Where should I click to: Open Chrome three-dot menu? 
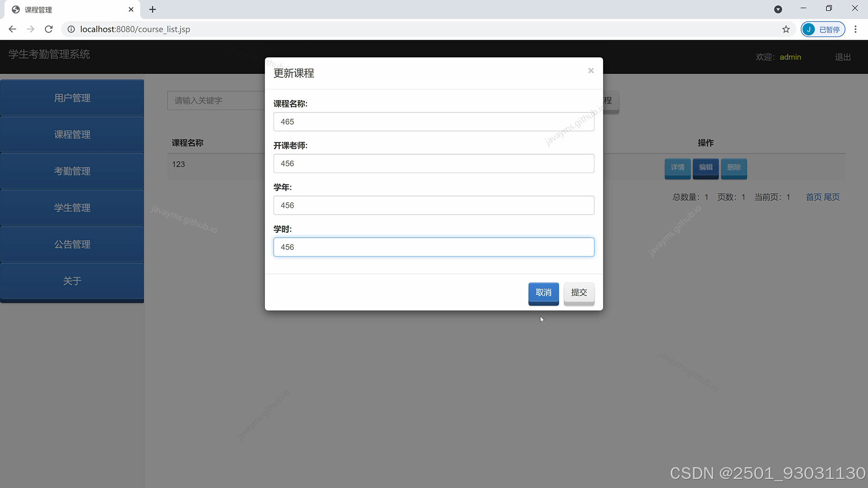pyautogui.click(x=855, y=29)
